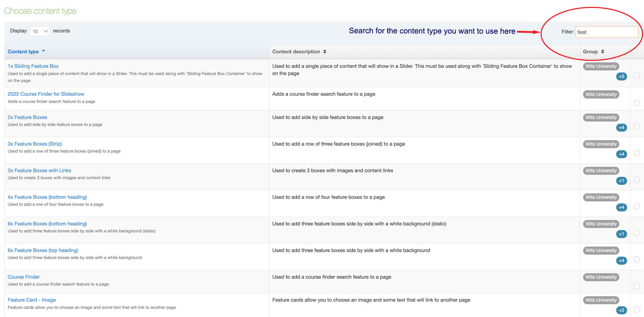Click Wits University tag in 3x Feature Boxes (Strip) row
Image resolution: width=644 pixels, height=317 pixels.
point(601,144)
